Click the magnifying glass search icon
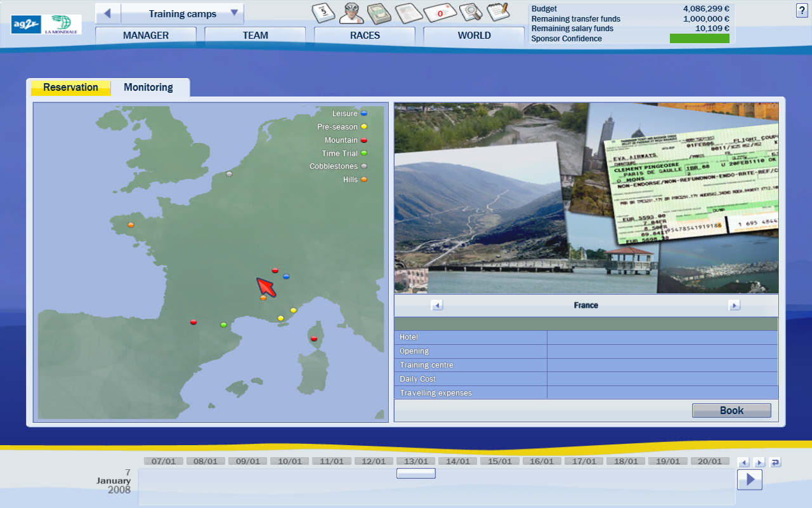The width and height of the screenshot is (812, 508). 470,12
